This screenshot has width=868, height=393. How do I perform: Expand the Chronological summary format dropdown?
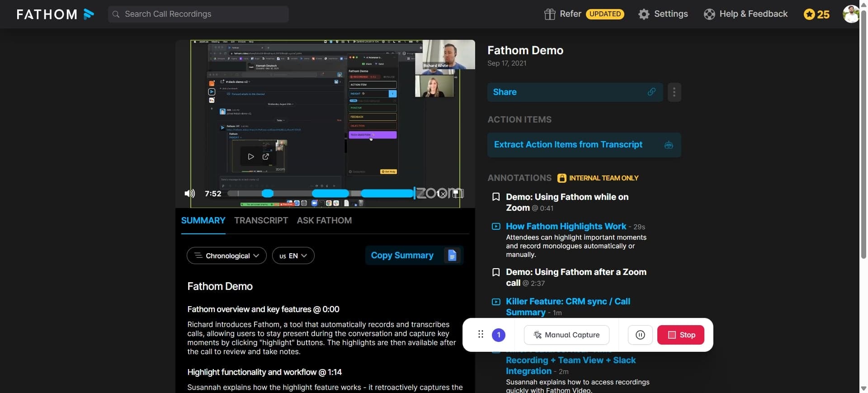[226, 256]
